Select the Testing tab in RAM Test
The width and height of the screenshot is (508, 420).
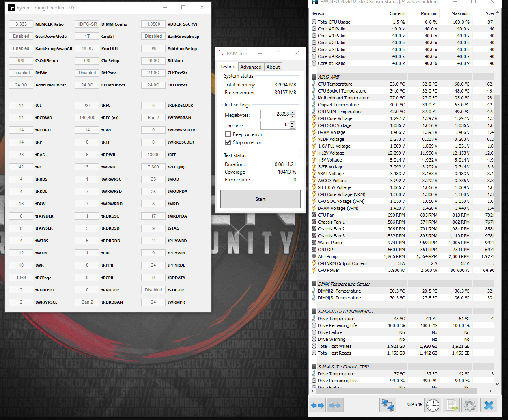click(x=228, y=67)
